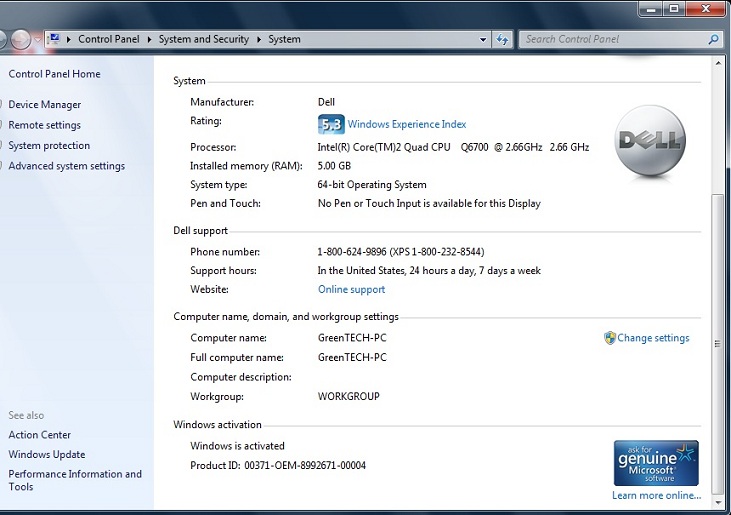Click the Windows is activated text
The image size is (731, 515).
[237, 446]
